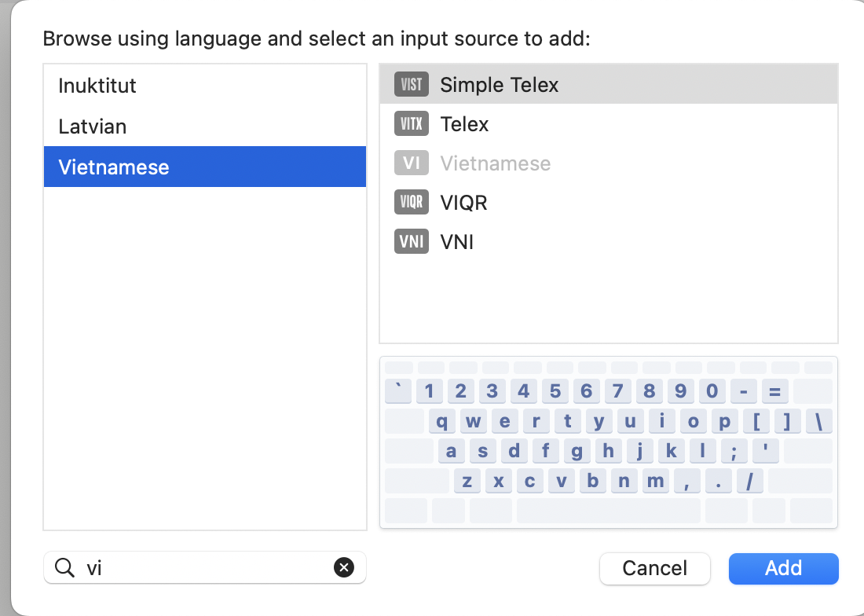Choose the Simple Telex input source
This screenshot has width=864, height=616.
(x=500, y=85)
